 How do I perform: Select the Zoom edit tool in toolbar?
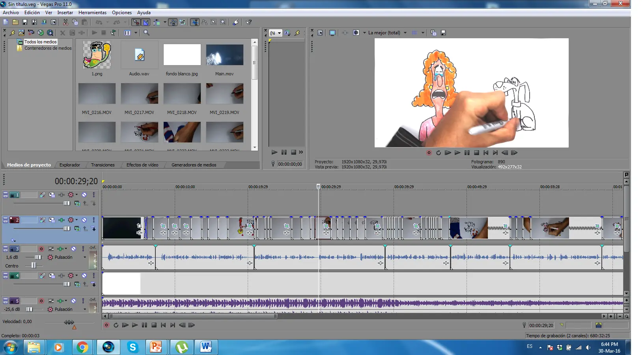click(x=223, y=22)
